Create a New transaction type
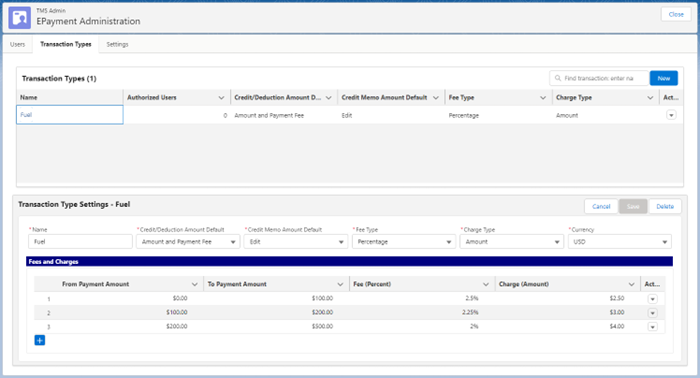The width and height of the screenshot is (700, 378). pos(664,78)
